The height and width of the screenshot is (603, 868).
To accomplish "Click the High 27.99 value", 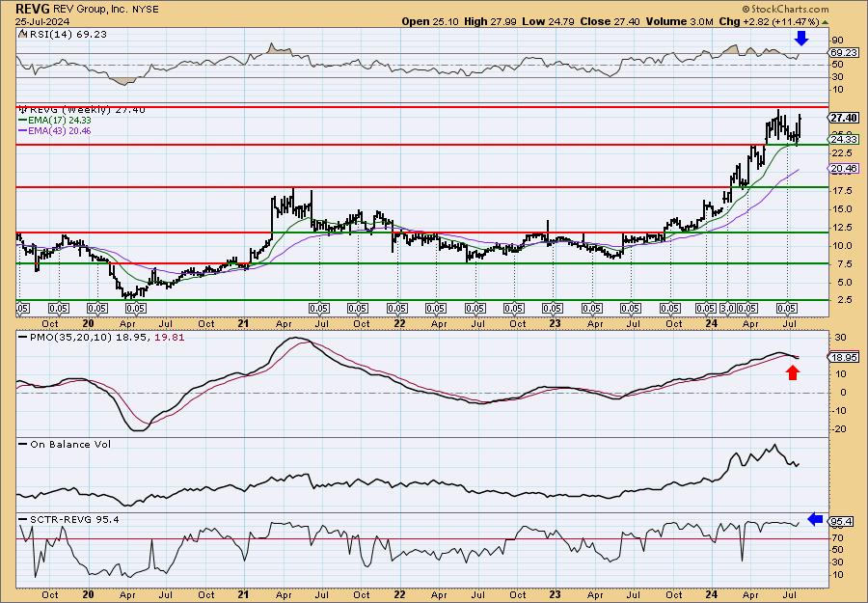I will (x=488, y=21).
